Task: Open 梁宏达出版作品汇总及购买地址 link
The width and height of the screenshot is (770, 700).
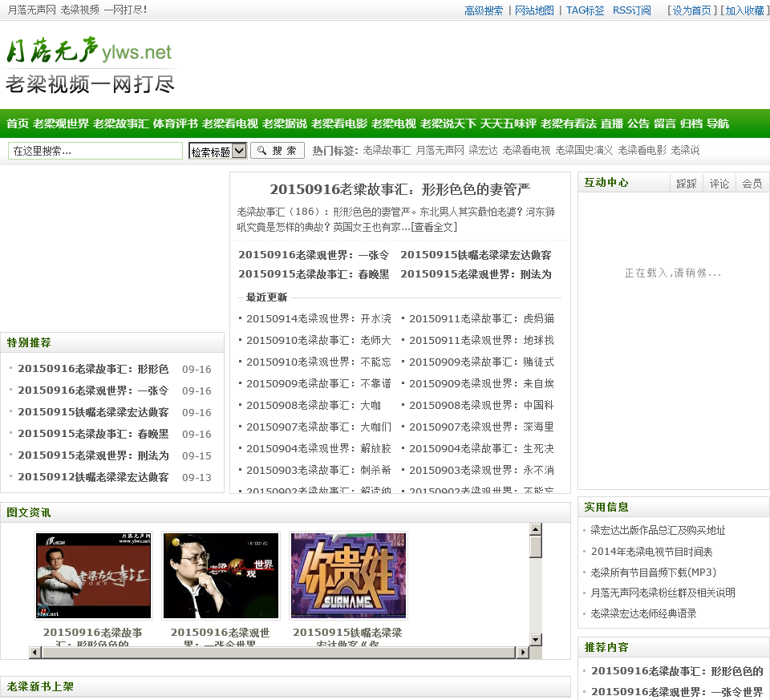Action: pyautogui.click(x=658, y=530)
